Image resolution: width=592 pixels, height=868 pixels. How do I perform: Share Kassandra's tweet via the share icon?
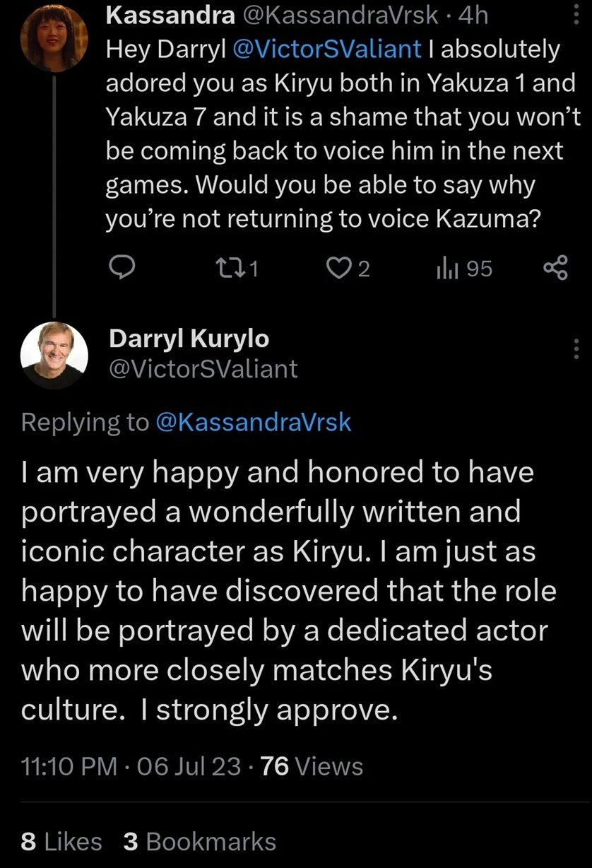point(555,268)
